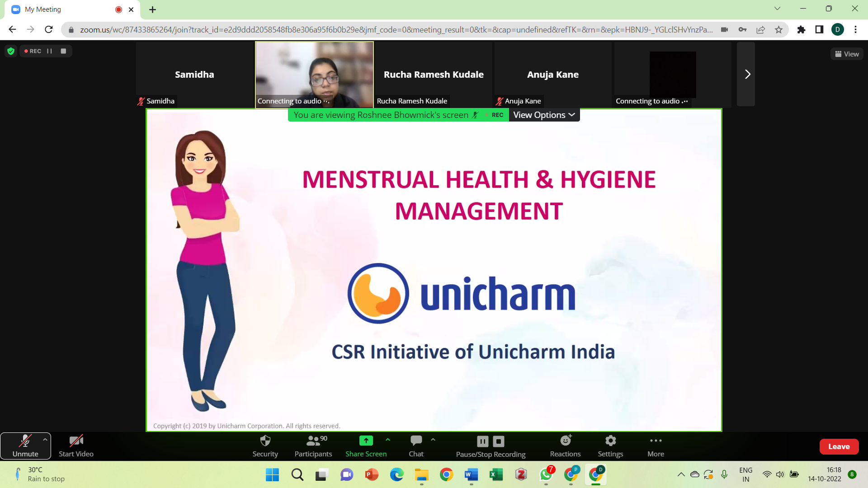Show next page of participant thumbnails

(x=746, y=74)
